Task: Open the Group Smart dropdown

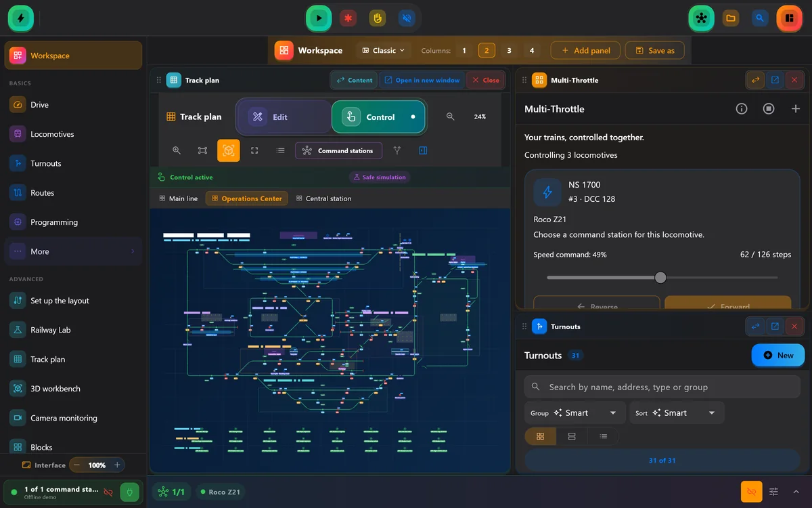Action: point(575,413)
